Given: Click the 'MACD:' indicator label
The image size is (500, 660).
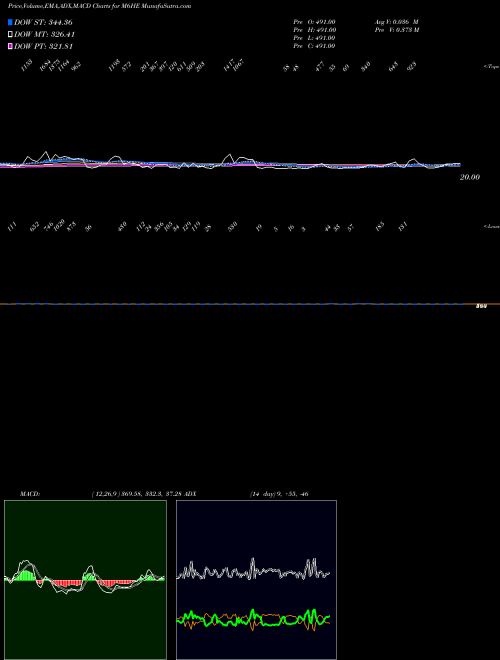Looking at the screenshot, I should pyautogui.click(x=30, y=494).
